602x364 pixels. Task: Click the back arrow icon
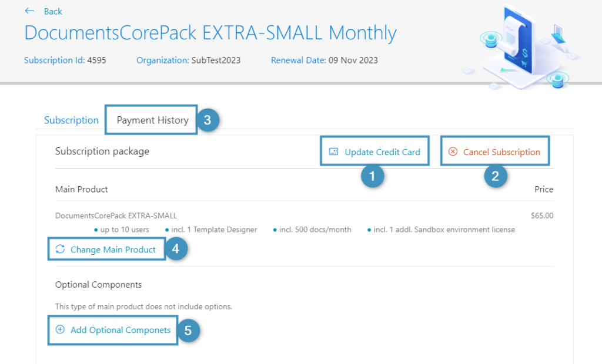(x=29, y=11)
